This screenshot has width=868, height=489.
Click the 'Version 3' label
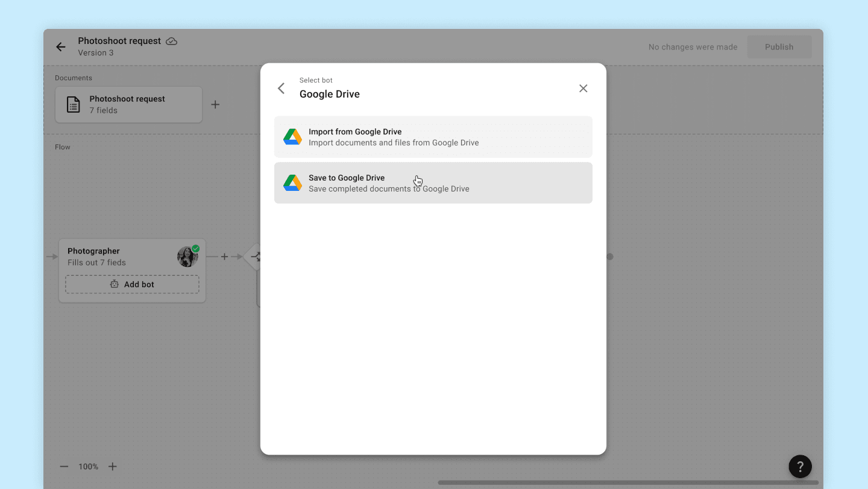click(96, 52)
